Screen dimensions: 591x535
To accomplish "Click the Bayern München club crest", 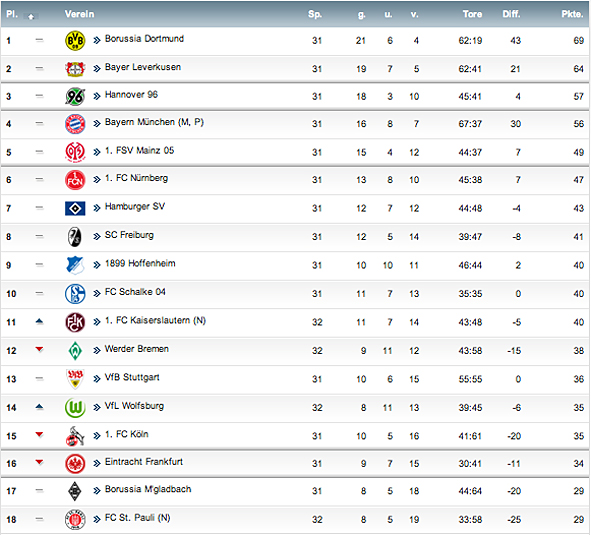I will click(75, 124).
